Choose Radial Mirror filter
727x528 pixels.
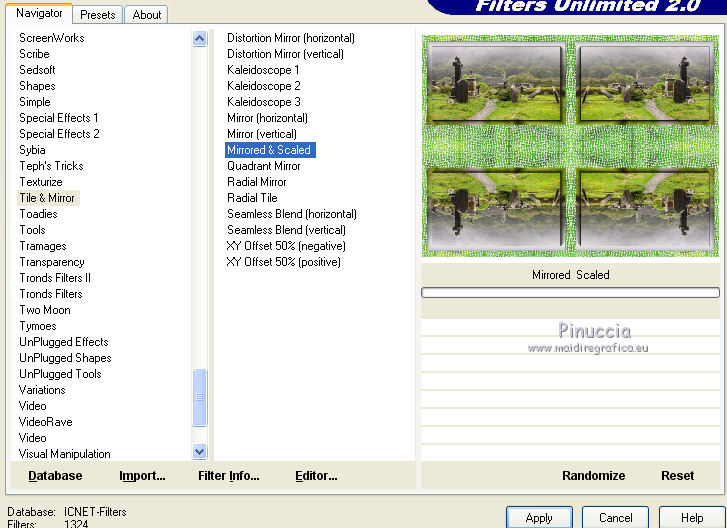click(x=256, y=182)
